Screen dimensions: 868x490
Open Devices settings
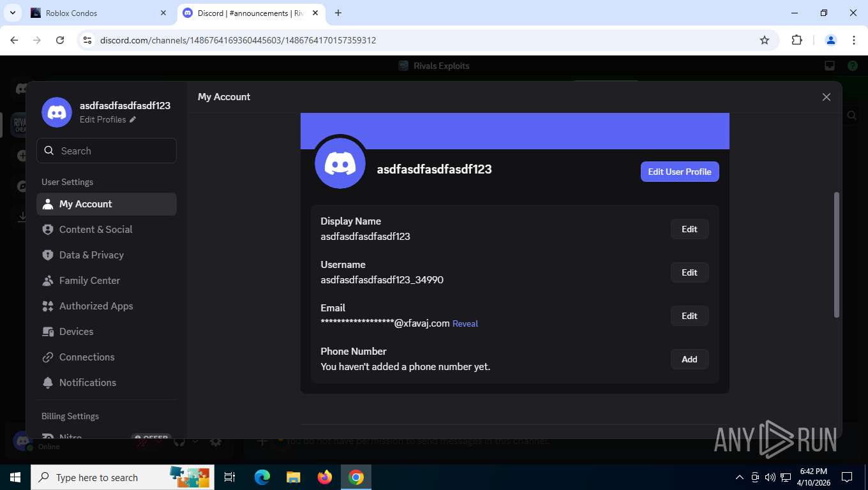(x=107, y=332)
